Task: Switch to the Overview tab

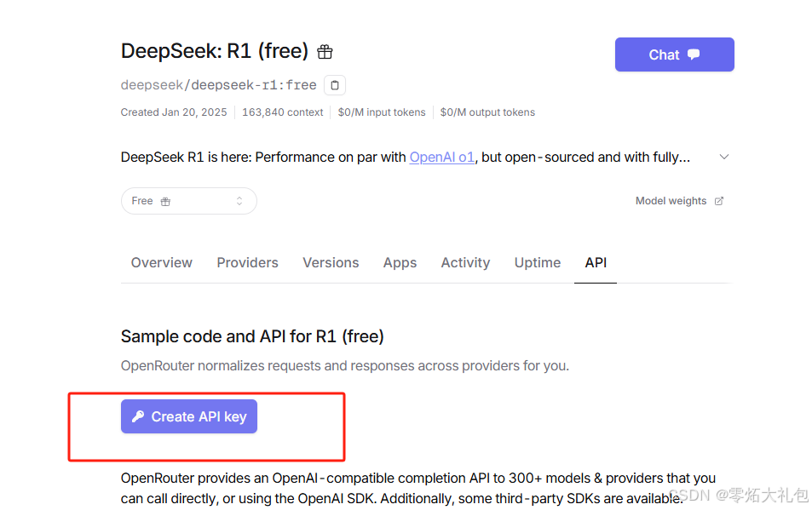Action: pos(162,263)
